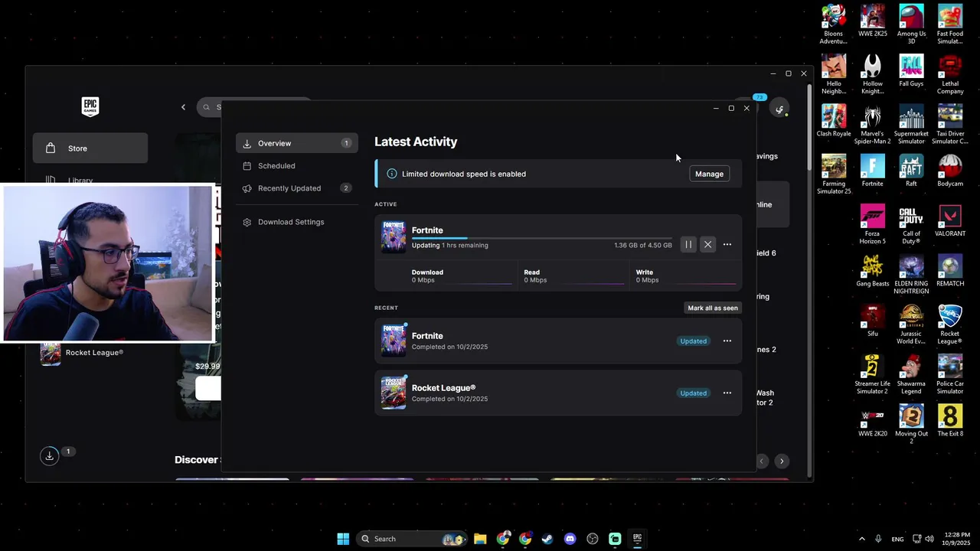Click the downloads icon in launcher sidebar
The height and width of the screenshot is (551, 980).
pos(49,455)
